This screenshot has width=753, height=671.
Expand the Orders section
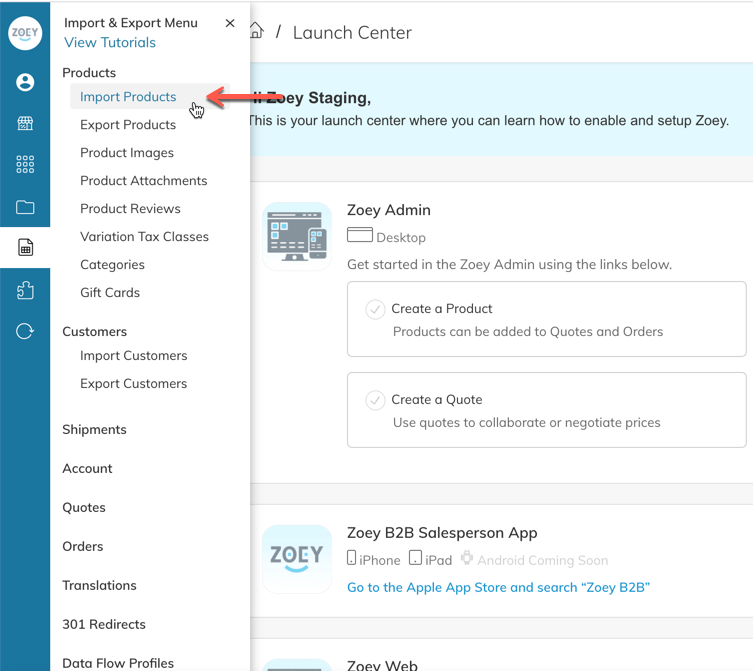tap(83, 546)
